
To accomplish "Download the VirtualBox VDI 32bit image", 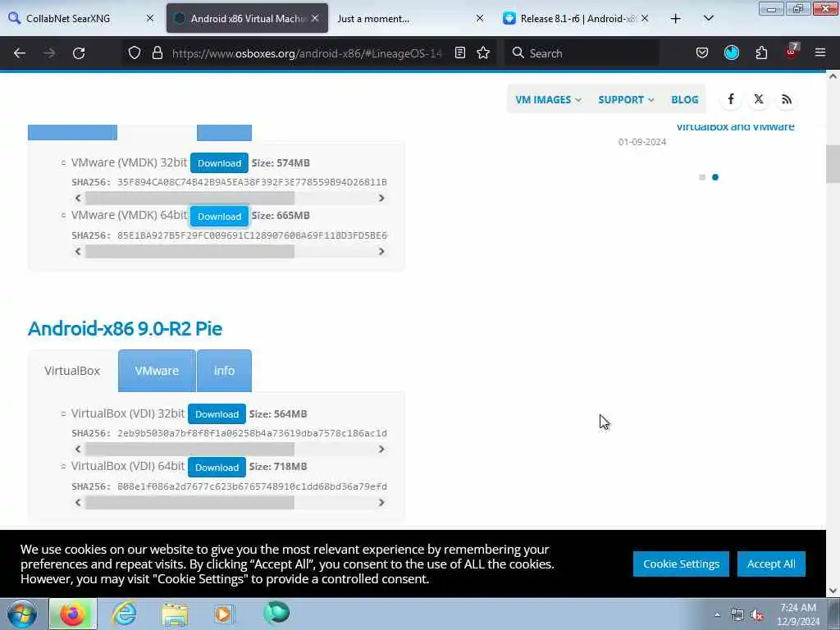I will 217,414.
